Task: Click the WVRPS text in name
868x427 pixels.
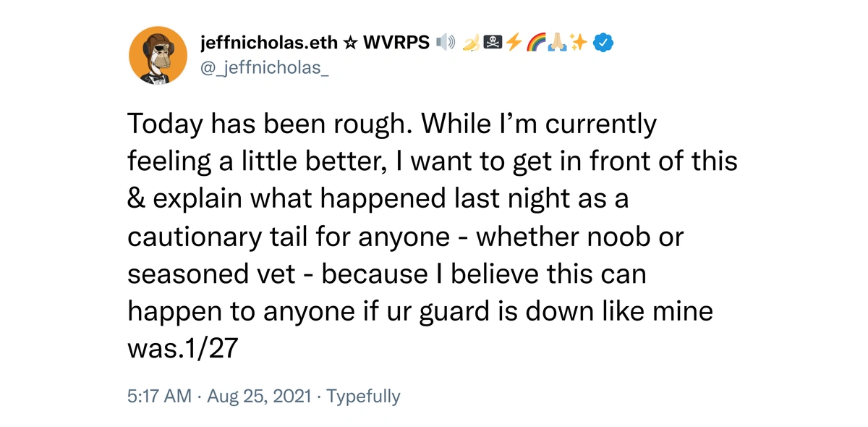Action: click(x=396, y=43)
